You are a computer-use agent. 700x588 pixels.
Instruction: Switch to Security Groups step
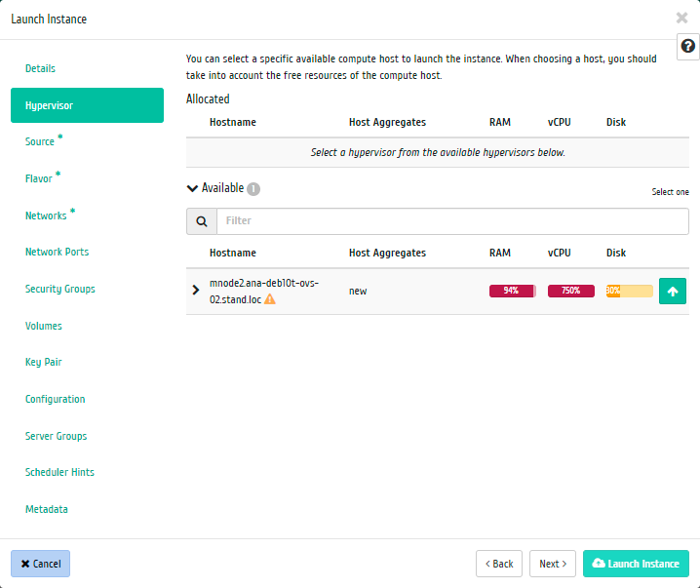click(x=59, y=289)
